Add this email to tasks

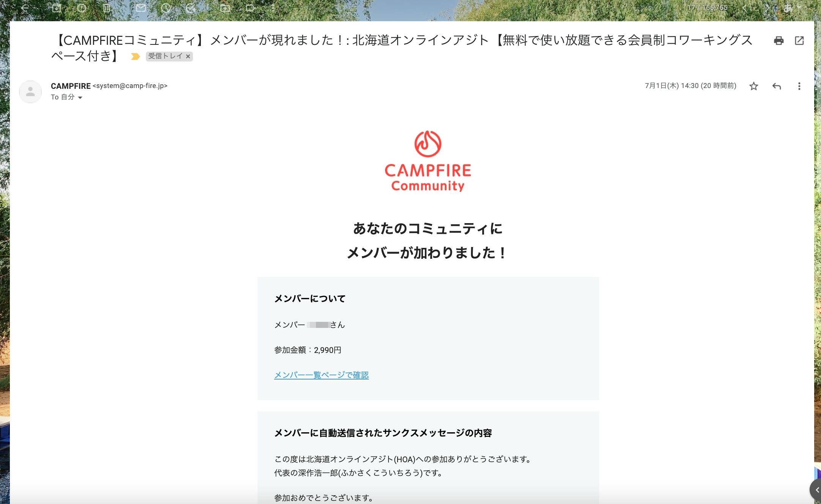191,8
